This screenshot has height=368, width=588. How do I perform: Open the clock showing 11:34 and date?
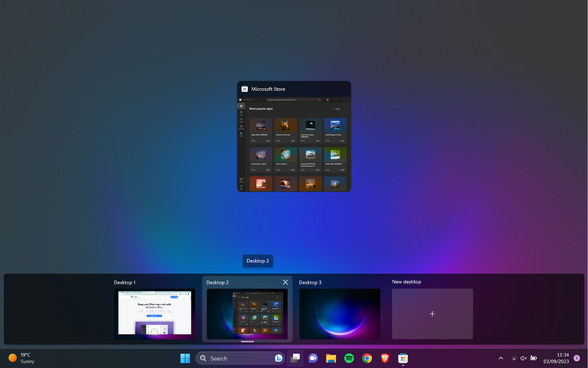click(x=556, y=358)
